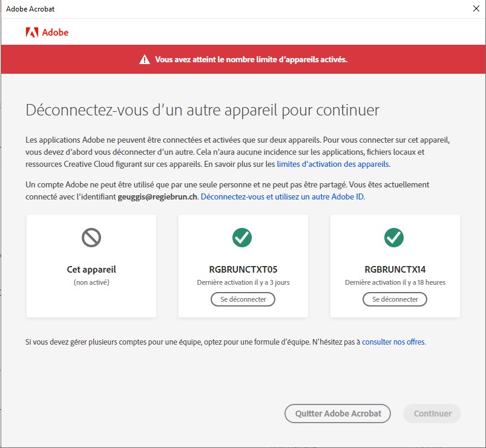
Task: Click the Continuer button
Action: tap(432, 414)
